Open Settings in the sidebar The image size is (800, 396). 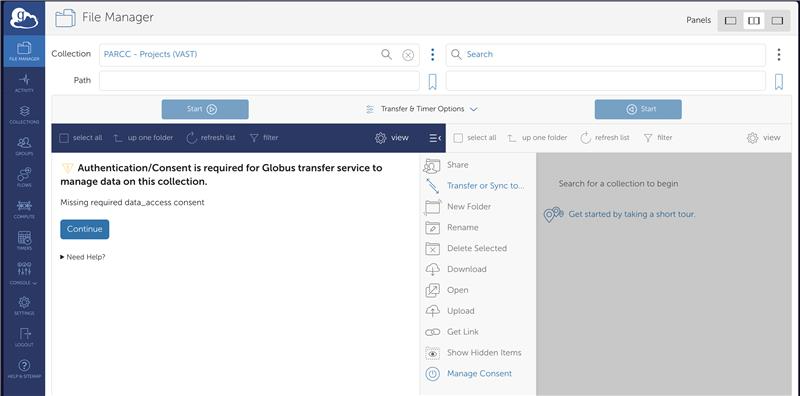pos(23,306)
